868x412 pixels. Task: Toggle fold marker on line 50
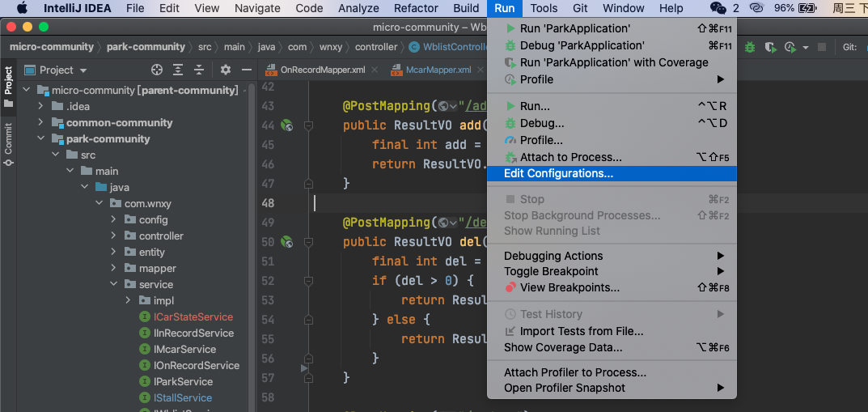pos(309,241)
